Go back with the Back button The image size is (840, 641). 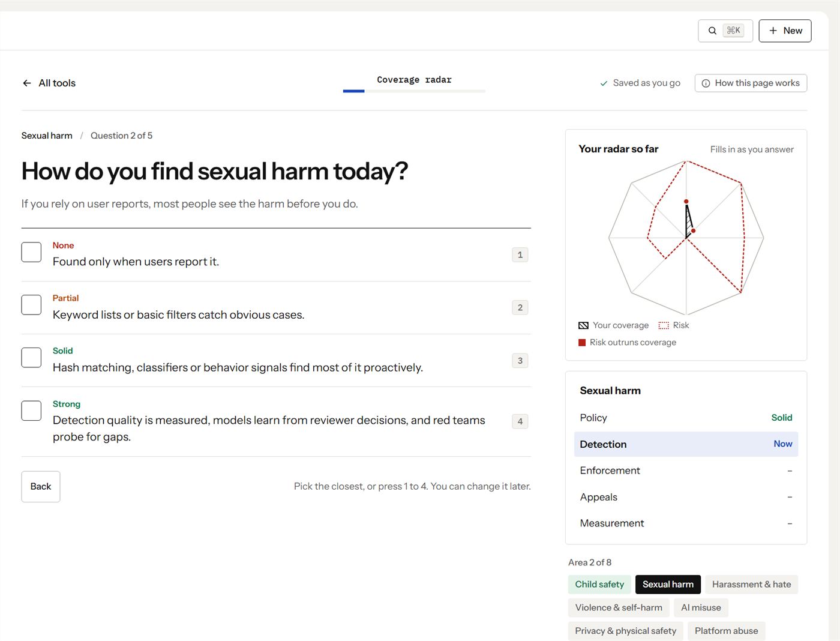(x=41, y=487)
